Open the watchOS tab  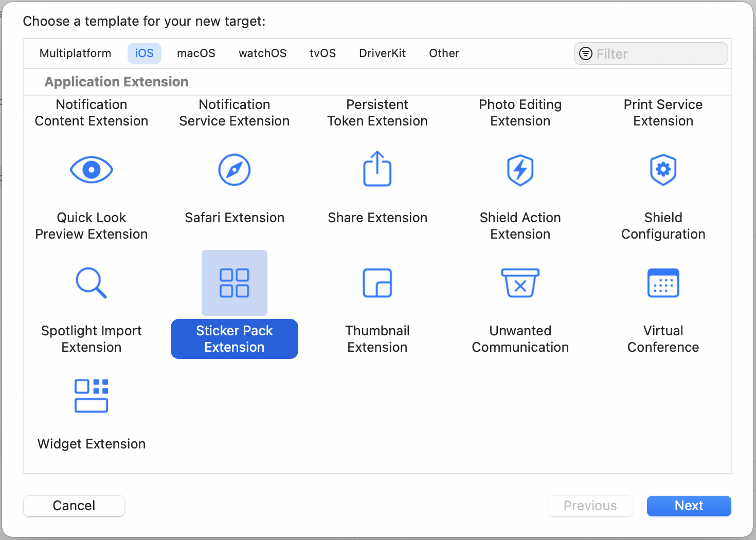pos(262,53)
